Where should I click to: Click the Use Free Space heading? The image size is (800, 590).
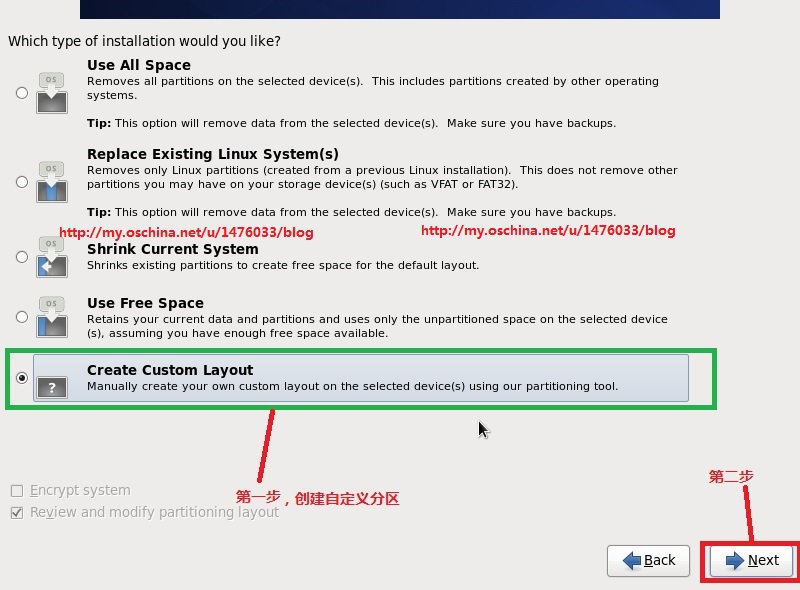145,303
